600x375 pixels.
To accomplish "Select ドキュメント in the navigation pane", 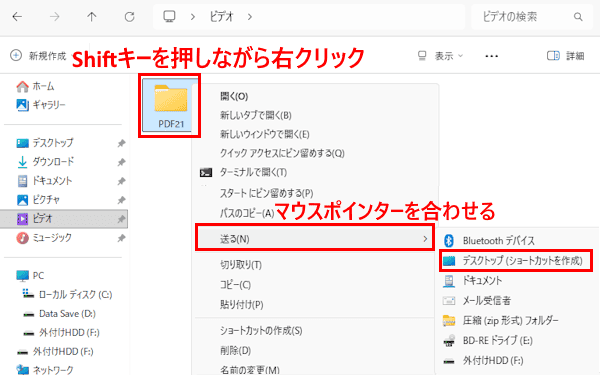I will click(x=44, y=181).
